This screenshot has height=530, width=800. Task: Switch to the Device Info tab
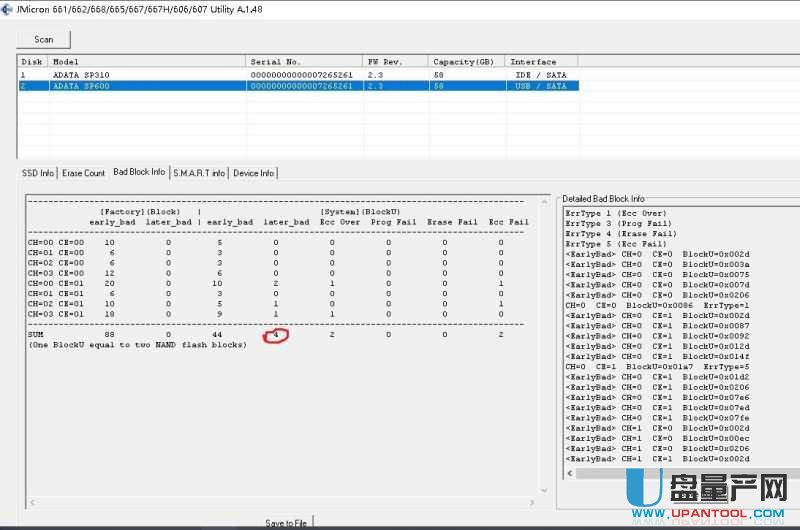(x=254, y=173)
